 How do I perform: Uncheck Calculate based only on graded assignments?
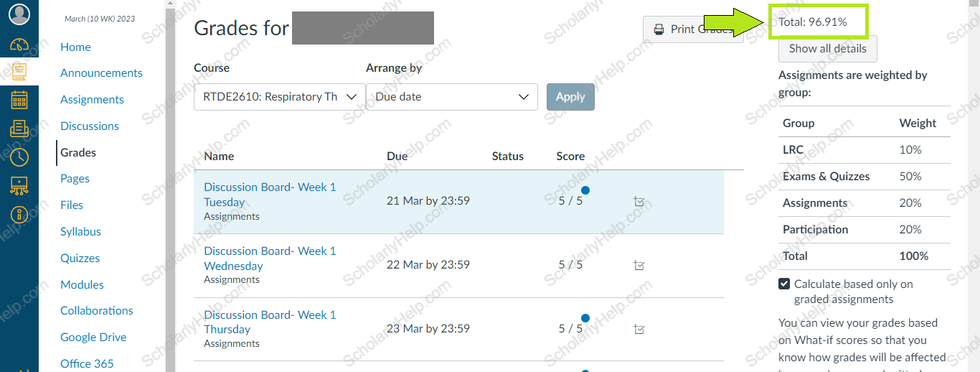[x=785, y=284]
